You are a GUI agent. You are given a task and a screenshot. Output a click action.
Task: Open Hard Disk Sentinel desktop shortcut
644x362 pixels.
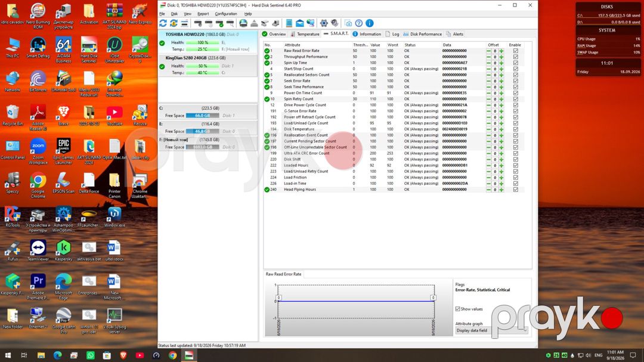(89, 50)
